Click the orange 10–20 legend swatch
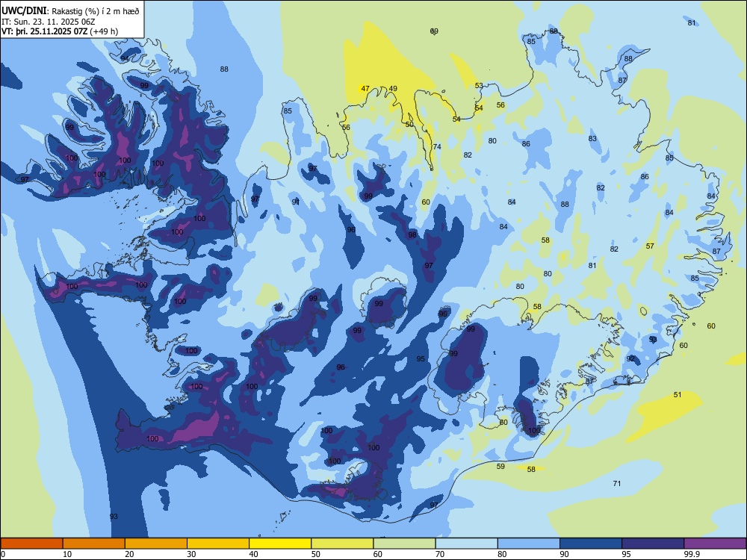Screen dimensions: 747x560 pos(94,544)
